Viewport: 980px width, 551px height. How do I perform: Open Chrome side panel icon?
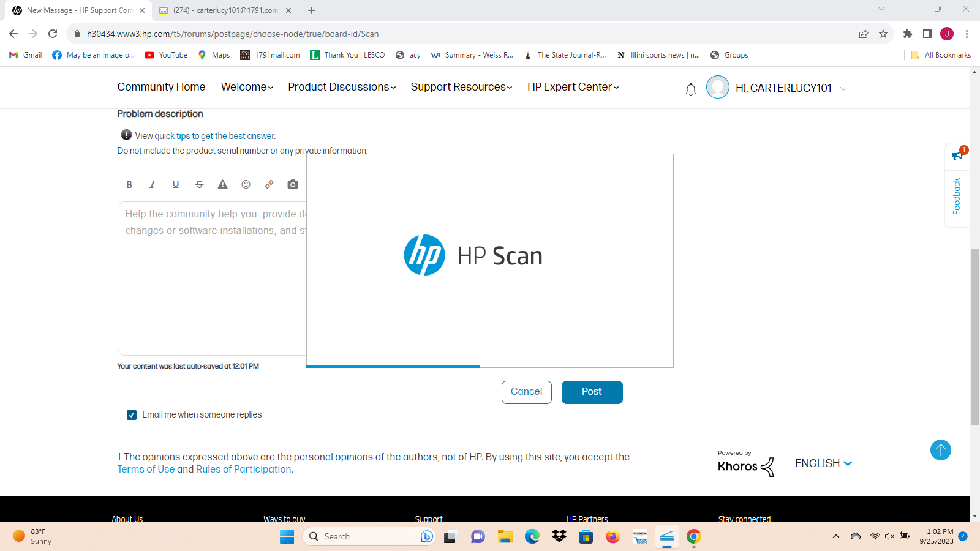coord(927,34)
